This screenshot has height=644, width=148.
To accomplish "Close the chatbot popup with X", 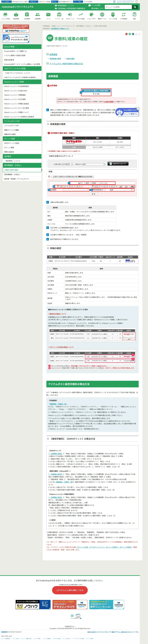I will [x=138, y=109].
